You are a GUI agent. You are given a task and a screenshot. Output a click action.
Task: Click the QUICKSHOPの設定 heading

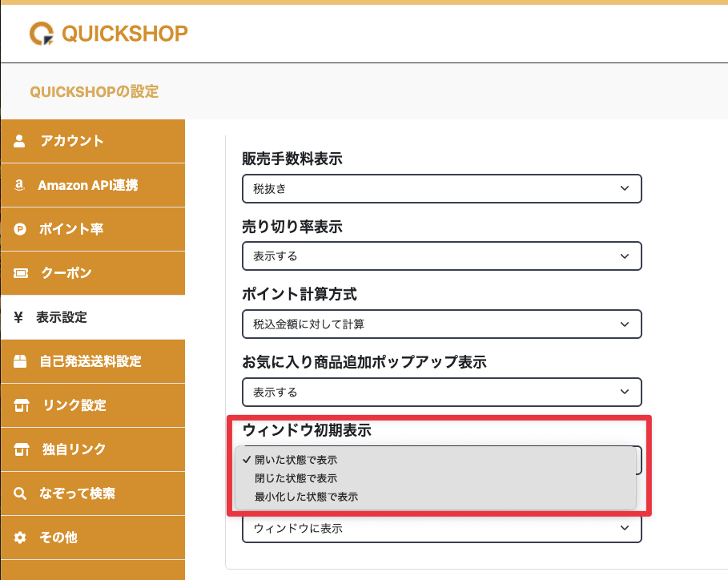click(x=94, y=92)
